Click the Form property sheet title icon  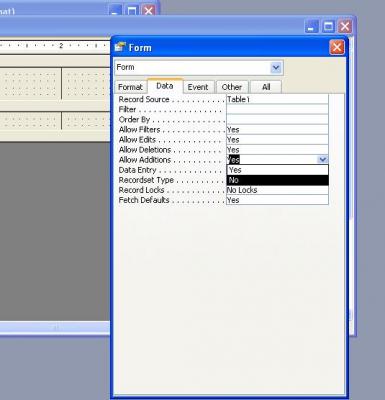120,47
